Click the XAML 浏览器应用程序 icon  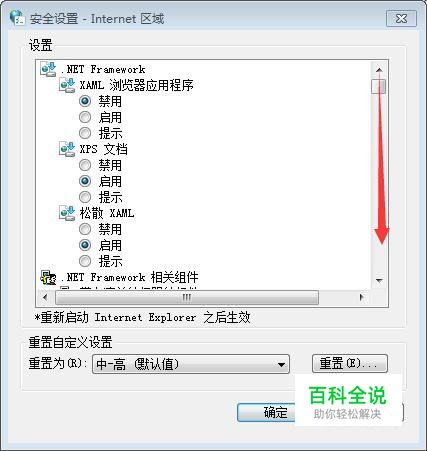click(67, 85)
